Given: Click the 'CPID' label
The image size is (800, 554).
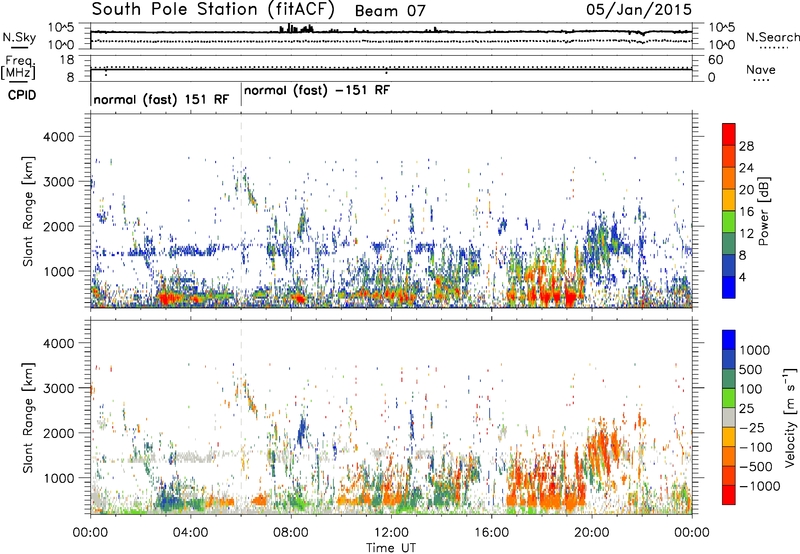Looking at the screenshot, I should (x=22, y=95).
